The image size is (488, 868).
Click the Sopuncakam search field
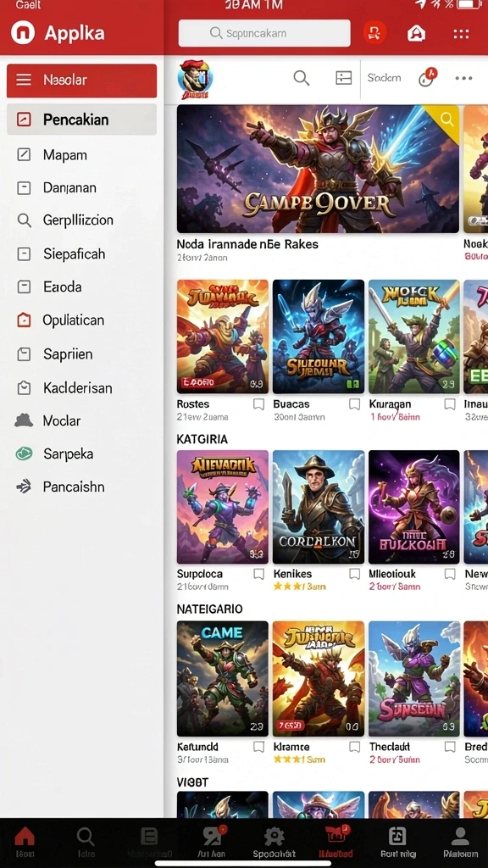tap(264, 33)
